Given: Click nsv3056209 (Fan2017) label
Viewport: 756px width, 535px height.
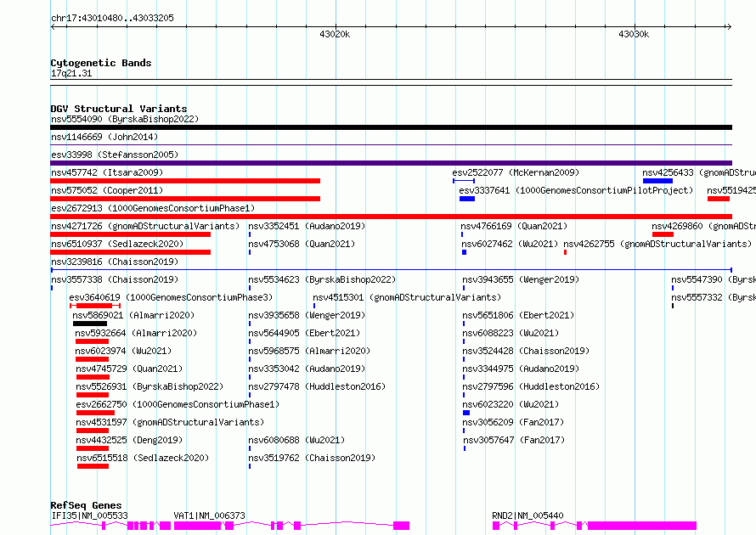Looking at the screenshot, I should click(513, 422).
